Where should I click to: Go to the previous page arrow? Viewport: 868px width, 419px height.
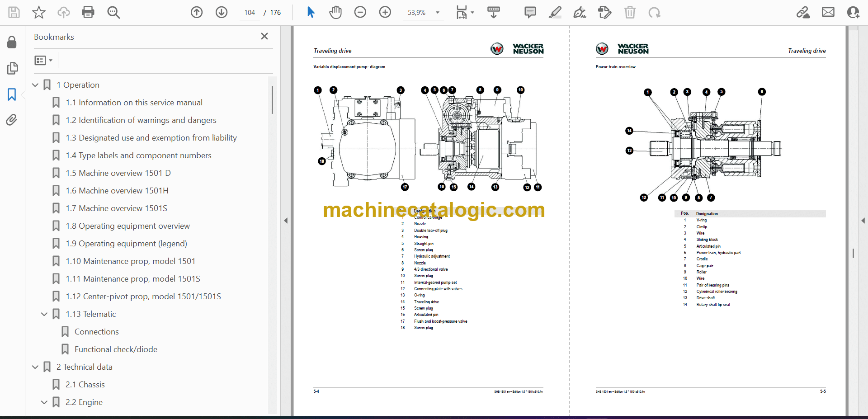point(197,12)
